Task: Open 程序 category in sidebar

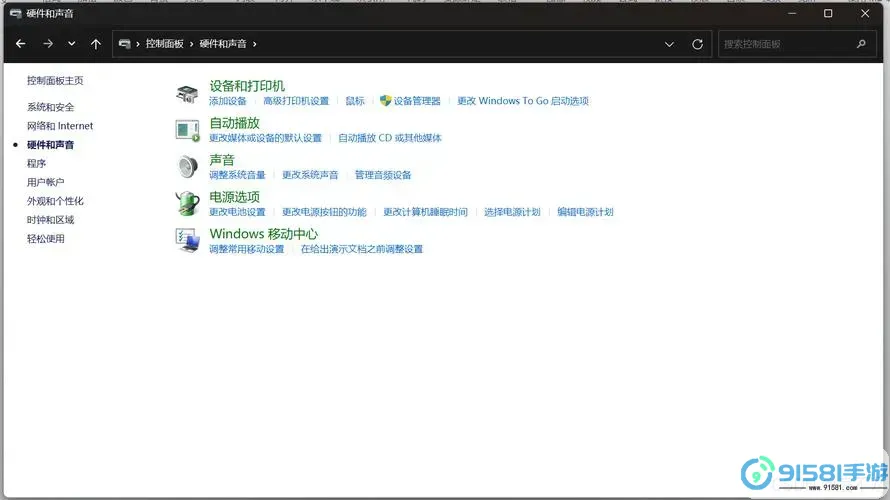Action: click(36, 163)
